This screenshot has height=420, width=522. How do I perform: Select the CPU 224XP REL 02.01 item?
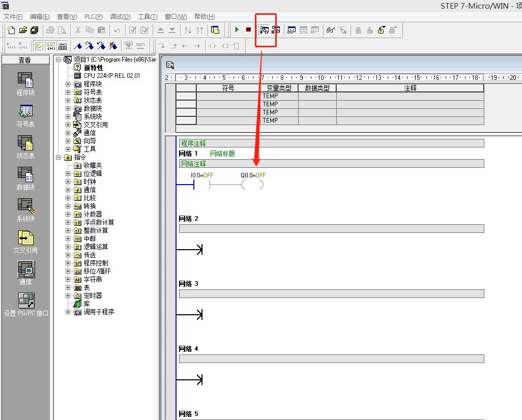[111, 76]
